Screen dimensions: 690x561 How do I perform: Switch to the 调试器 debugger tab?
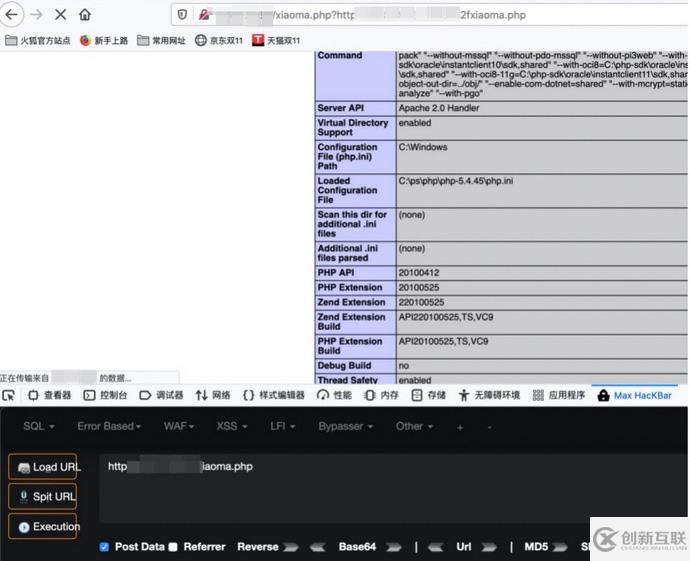161,395
